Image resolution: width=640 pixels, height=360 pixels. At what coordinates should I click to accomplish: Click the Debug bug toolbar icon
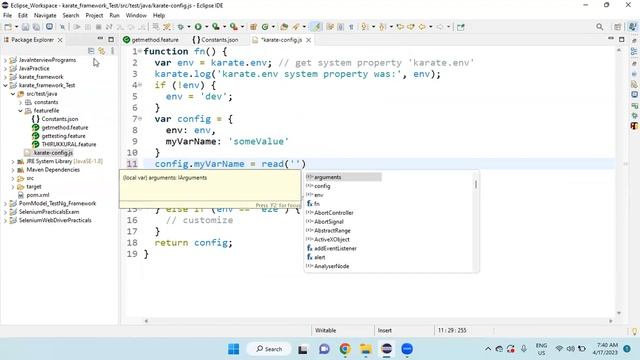180,27
